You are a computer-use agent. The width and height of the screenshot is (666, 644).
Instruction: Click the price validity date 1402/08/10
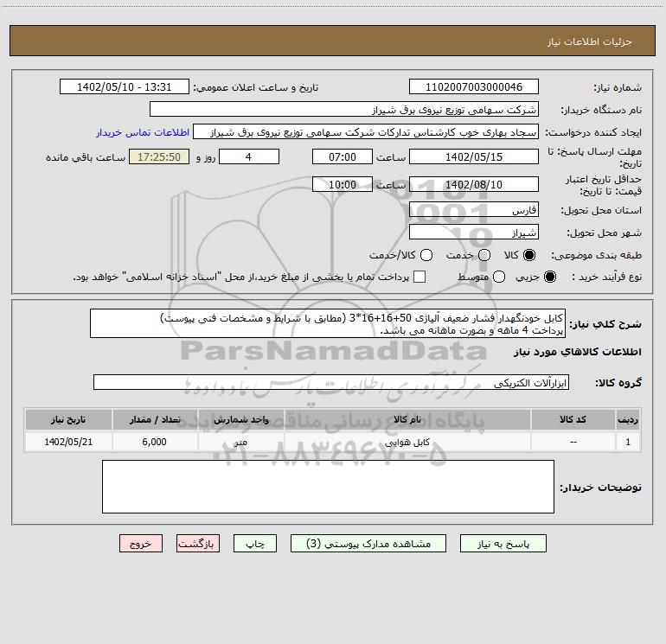pos(474,184)
